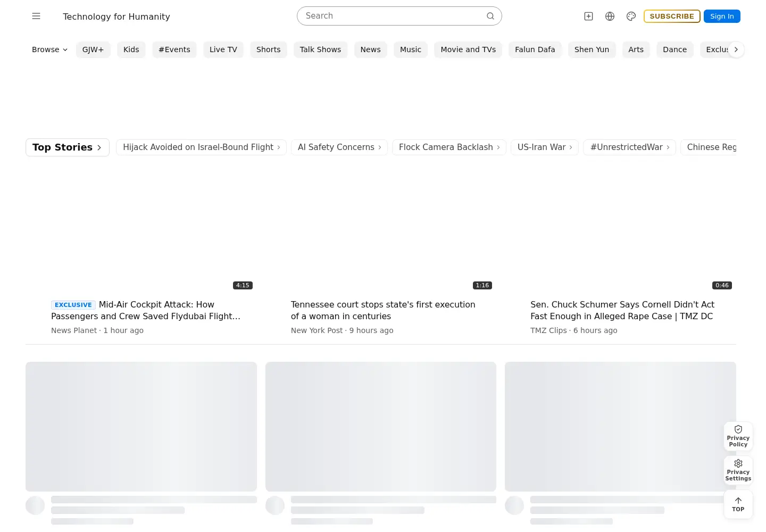The image size is (766, 532).
Task: Switch to Shorts category
Action: (269, 49)
